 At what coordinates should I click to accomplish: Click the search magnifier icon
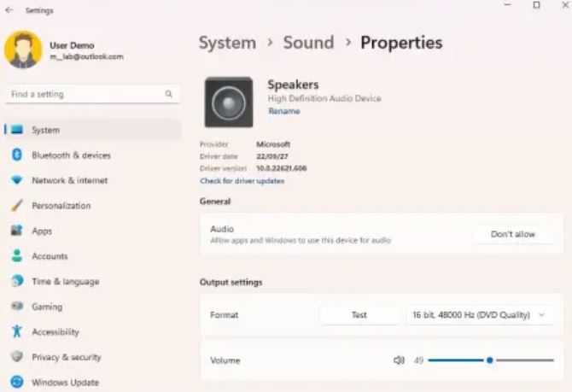[168, 94]
